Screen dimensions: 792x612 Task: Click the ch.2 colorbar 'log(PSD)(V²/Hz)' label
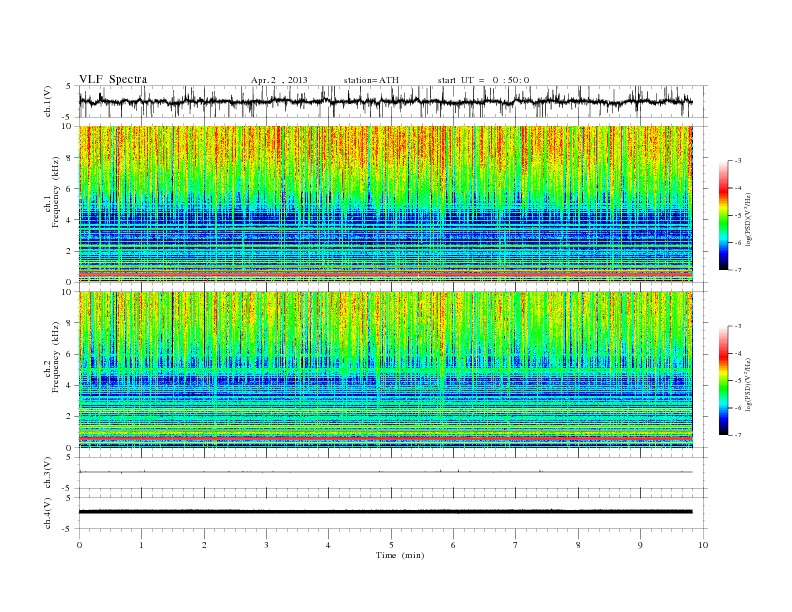tap(749, 384)
